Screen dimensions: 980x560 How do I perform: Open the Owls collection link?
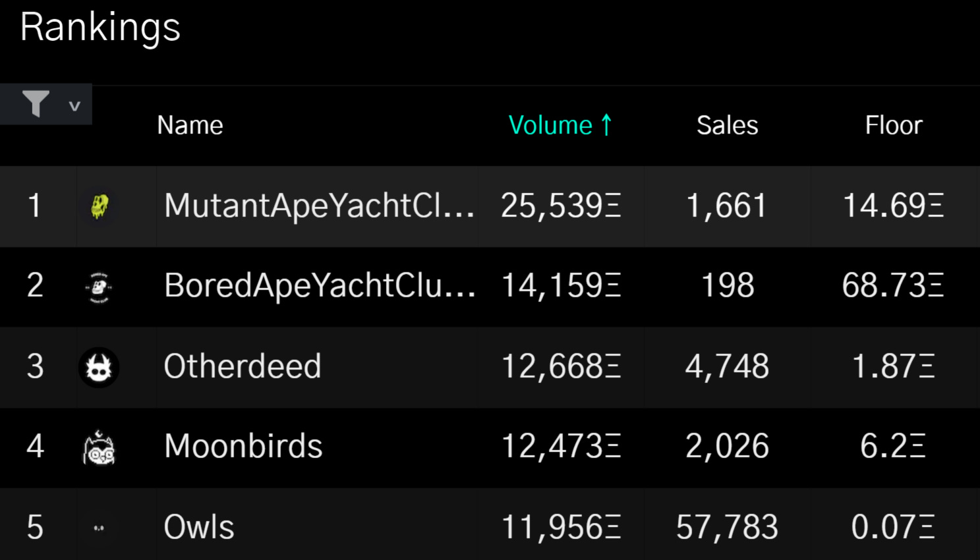[x=199, y=527]
